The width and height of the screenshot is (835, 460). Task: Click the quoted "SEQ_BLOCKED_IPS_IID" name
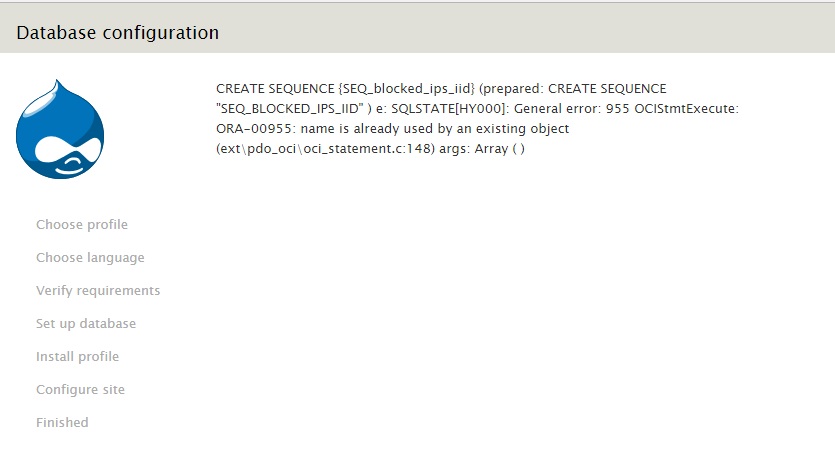[290, 109]
